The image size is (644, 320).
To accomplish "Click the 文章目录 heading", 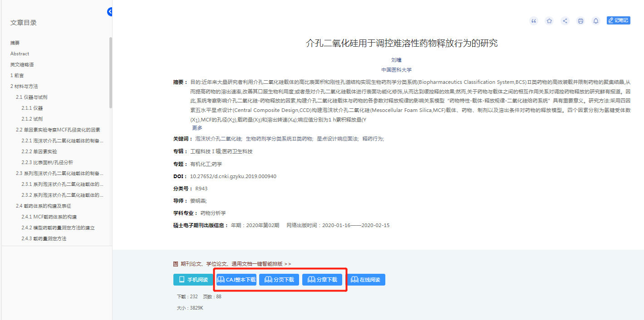I will click(24, 23).
